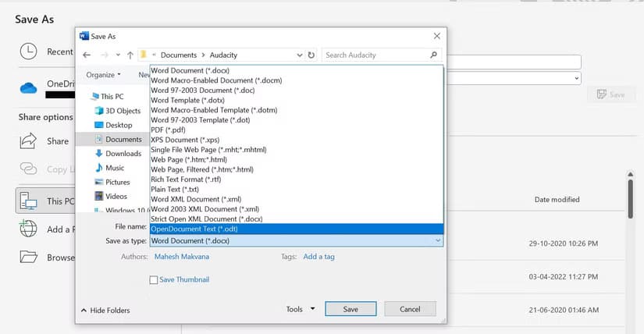Choose PDF (*.pdf) format

pos(297,130)
